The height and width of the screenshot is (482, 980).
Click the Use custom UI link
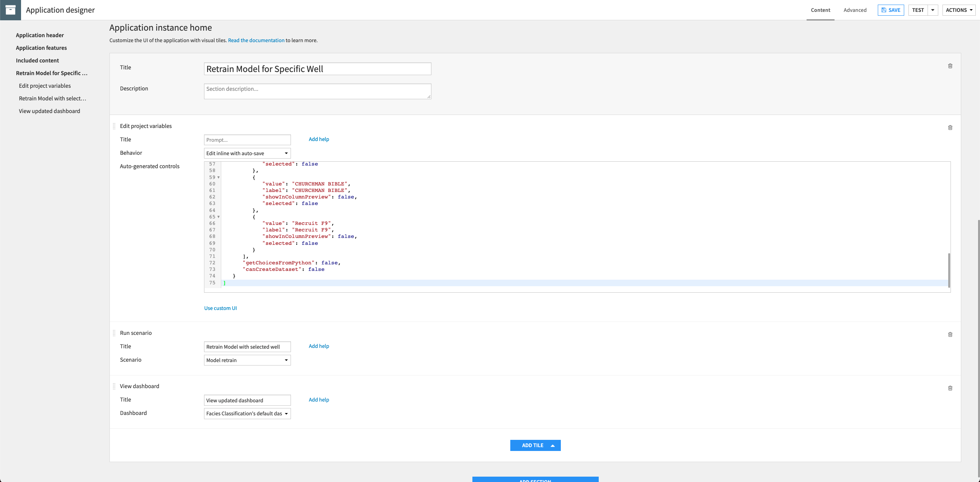(x=220, y=308)
